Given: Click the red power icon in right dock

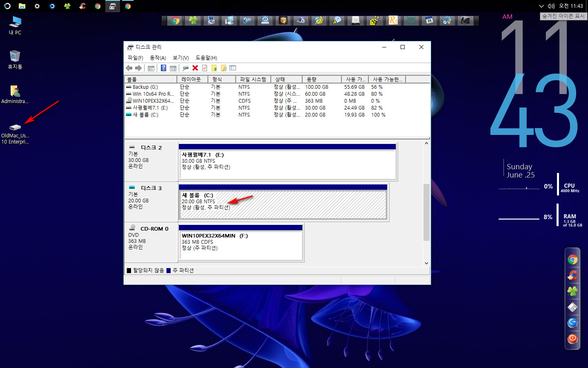Looking at the screenshot, I should (572, 339).
